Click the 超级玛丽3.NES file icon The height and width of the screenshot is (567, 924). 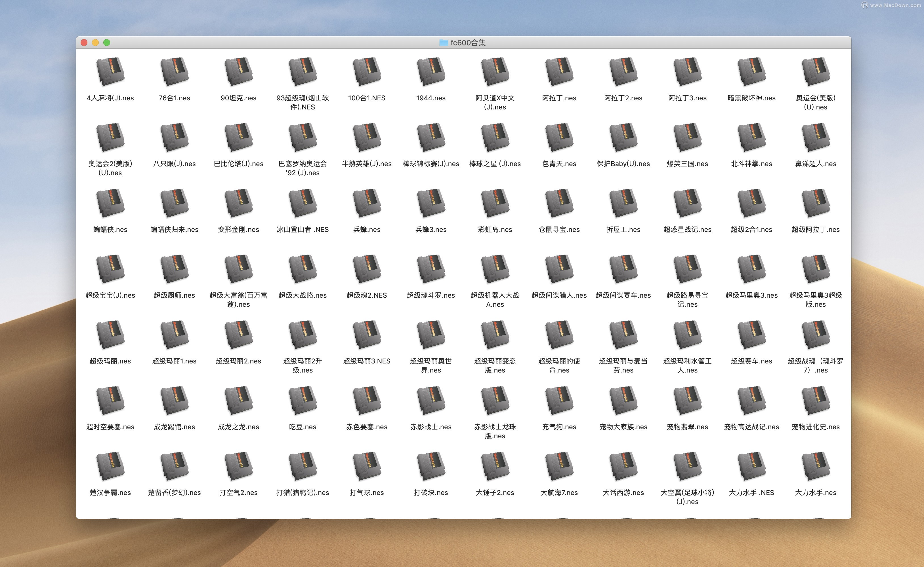click(367, 335)
